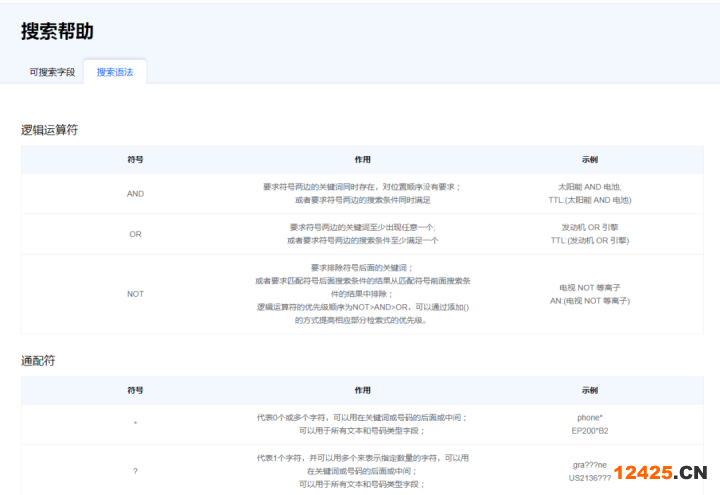Select the NOT operator symbol cell

pos(135,294)
